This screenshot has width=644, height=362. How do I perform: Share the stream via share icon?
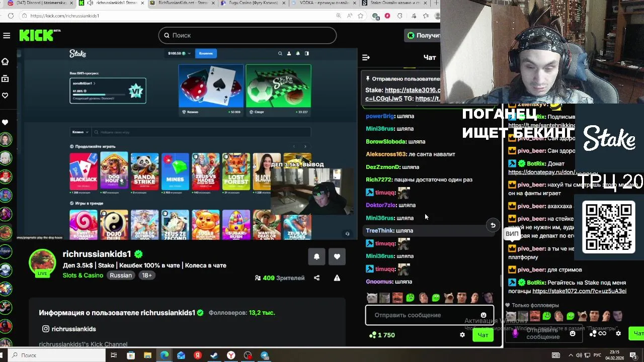[x=316, y=278]
